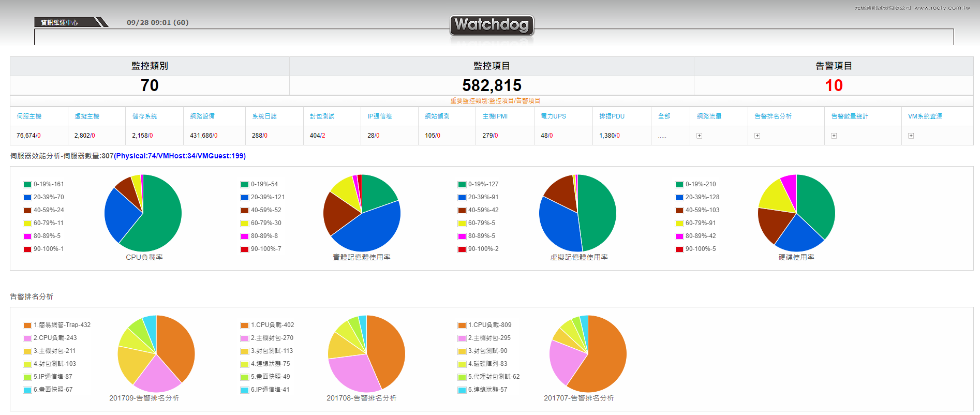This screenshot has width=980, height=415.
Task: Click the CPU負載率 pie chart
Action: coord(143,213)
